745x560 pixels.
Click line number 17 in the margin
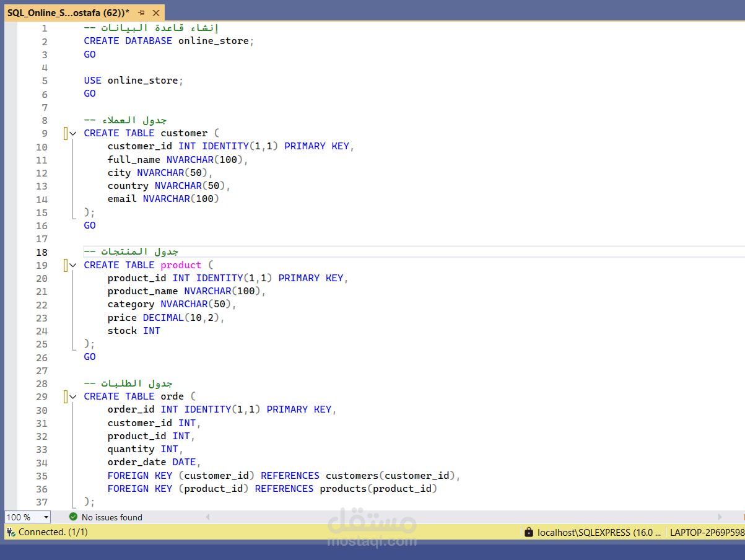(x=41, y=238)
